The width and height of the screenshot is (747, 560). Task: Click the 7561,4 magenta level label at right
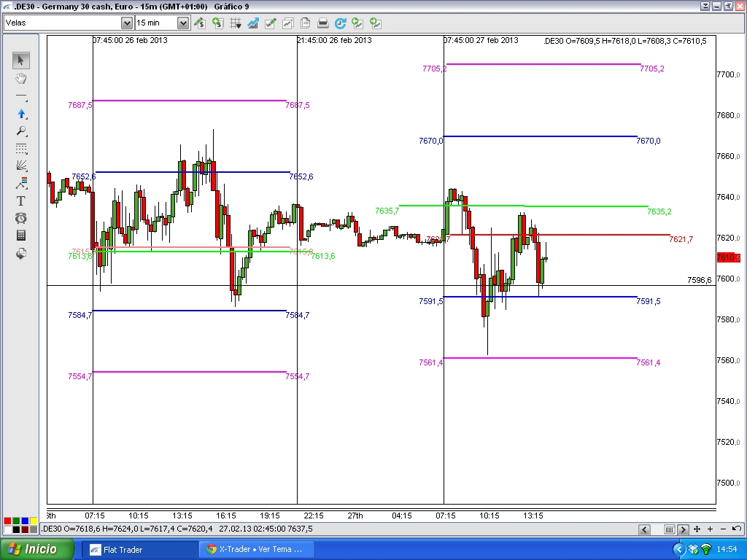(x=649, y=363)
